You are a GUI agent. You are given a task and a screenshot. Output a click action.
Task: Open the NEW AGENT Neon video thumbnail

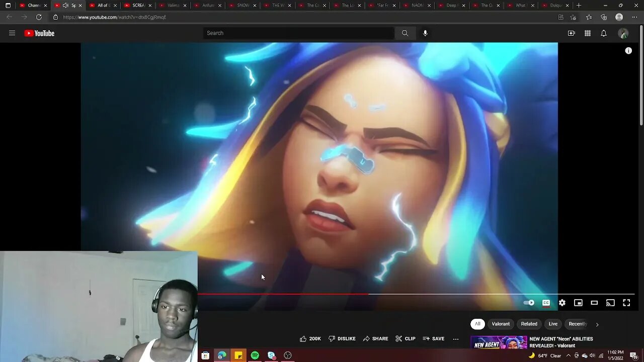[499, 342]
